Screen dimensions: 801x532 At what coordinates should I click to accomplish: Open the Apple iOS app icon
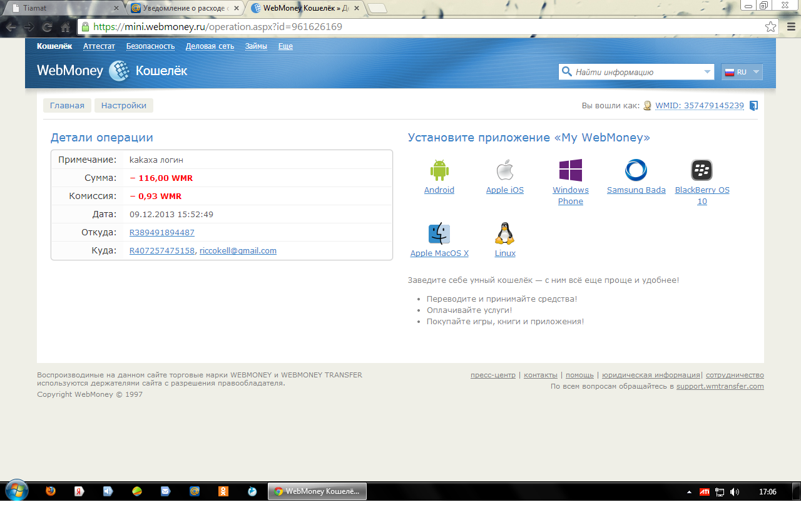tap(505, 170)
